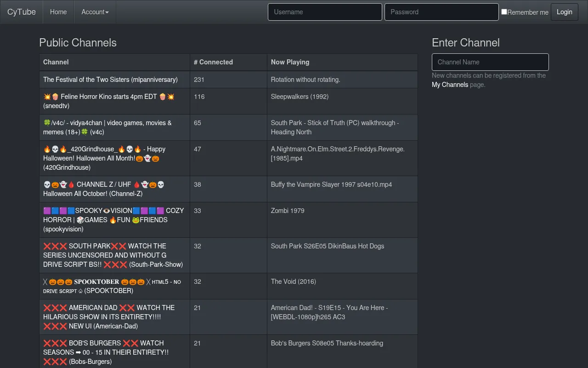Select the connected count 47
Viewport: 588px width, 368px height.
(198, 149)
